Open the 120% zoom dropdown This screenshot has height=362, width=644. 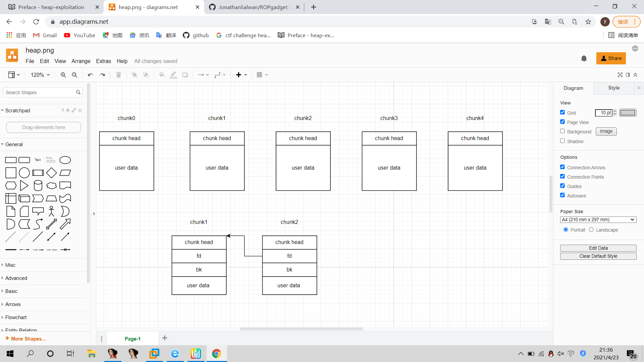point(40,75)
